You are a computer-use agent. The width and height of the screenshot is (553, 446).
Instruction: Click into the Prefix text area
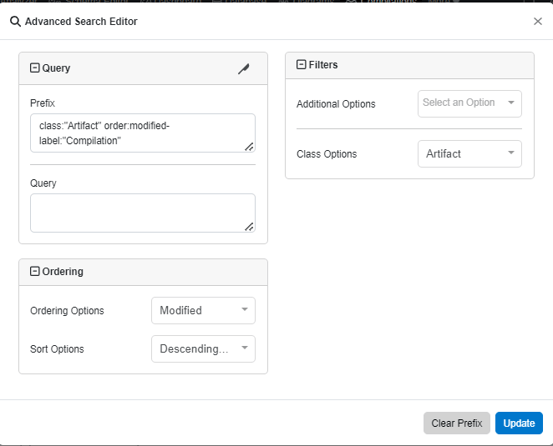143,133
